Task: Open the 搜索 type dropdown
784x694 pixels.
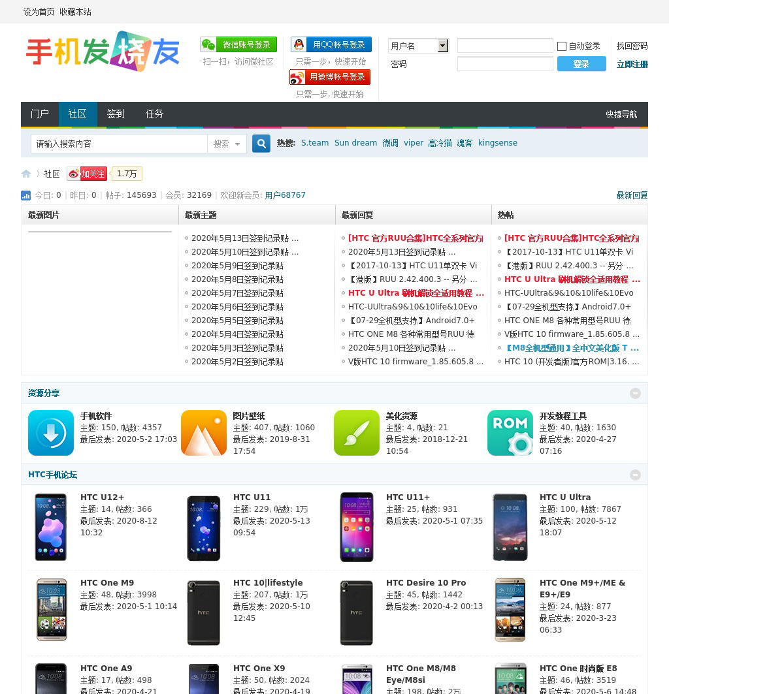Action: (x=227, y=144)
